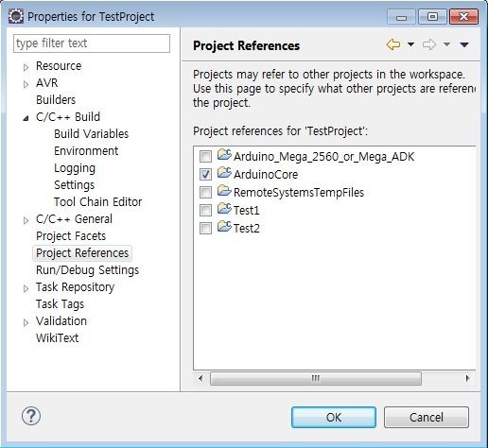Viewport: 488px width, 448px height.
Task: Click the RemoteSystemsTempFiles folder icon
Action: [224, 190]
